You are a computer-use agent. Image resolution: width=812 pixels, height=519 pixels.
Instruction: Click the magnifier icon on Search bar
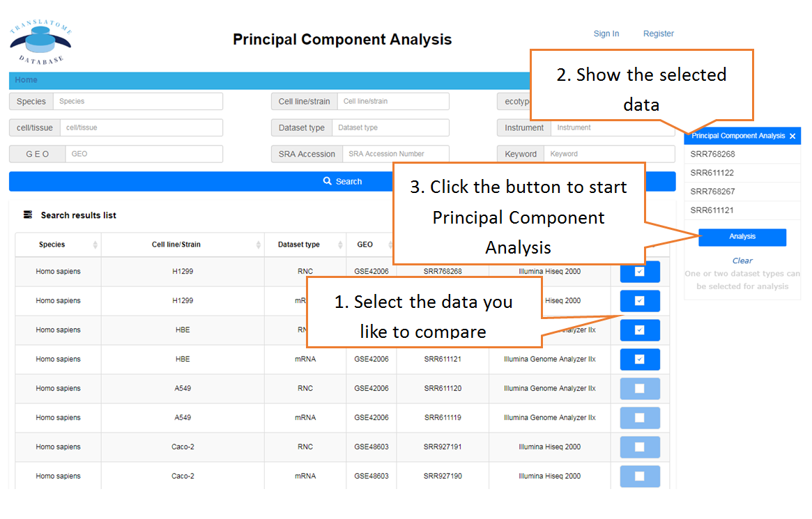point(328,181)
